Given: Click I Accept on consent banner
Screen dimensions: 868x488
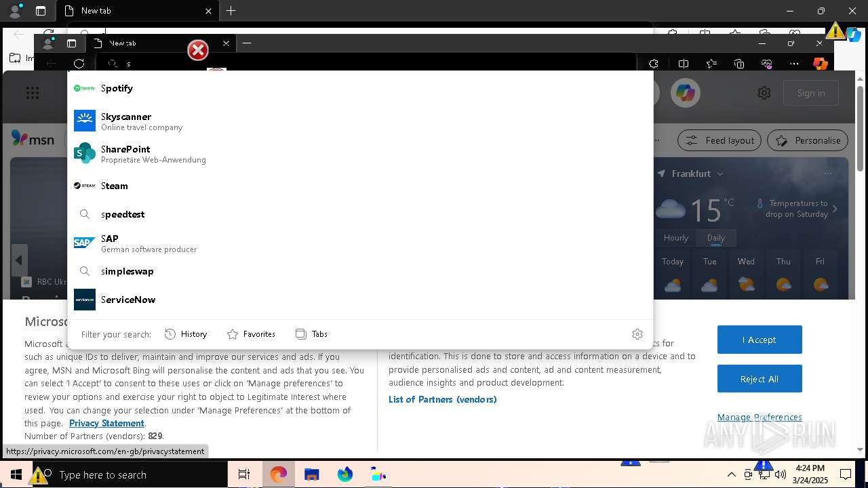Looking at the screenshot, I should pyautogui.click(x=759, y=340).
